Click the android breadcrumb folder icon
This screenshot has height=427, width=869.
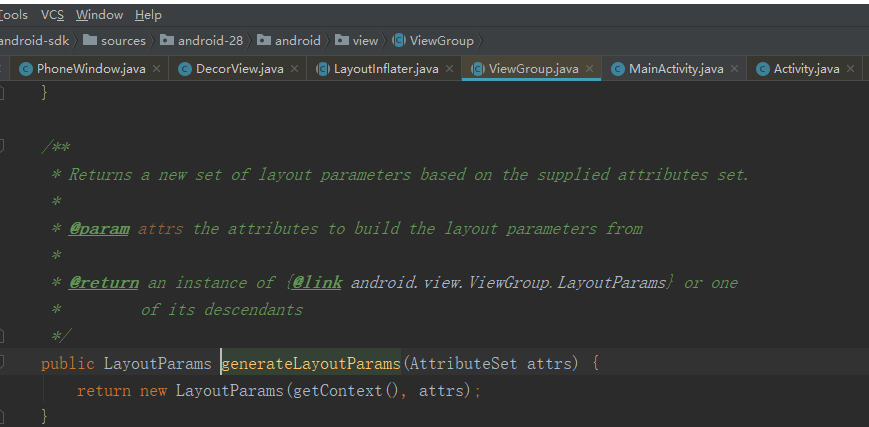(264, 40)
